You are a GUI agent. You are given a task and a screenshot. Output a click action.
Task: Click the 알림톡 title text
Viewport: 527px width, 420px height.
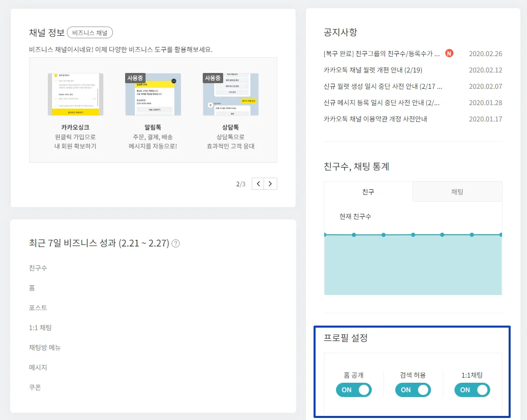click(x=153, y=128)
